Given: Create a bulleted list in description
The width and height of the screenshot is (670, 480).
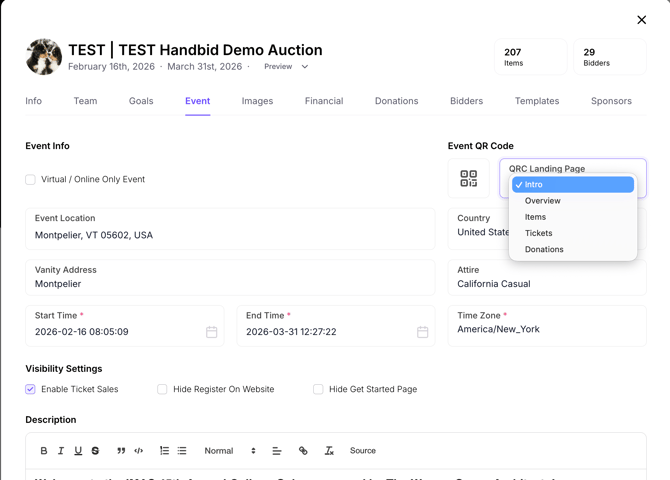Looking at the screenshot, I should [x=182, y=451].
